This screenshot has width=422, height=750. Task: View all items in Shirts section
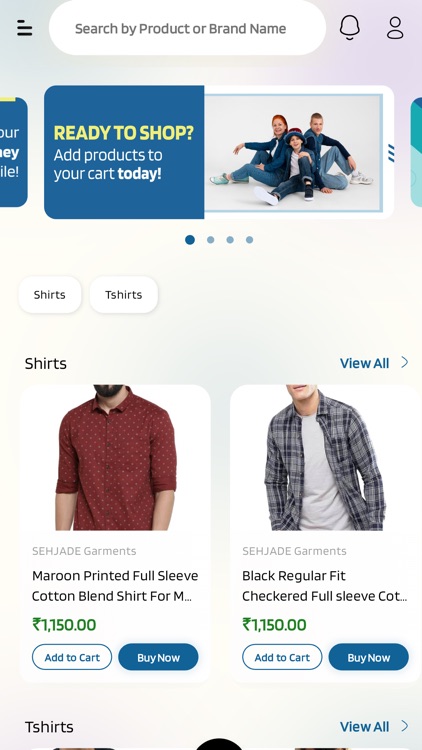(365, 363)
